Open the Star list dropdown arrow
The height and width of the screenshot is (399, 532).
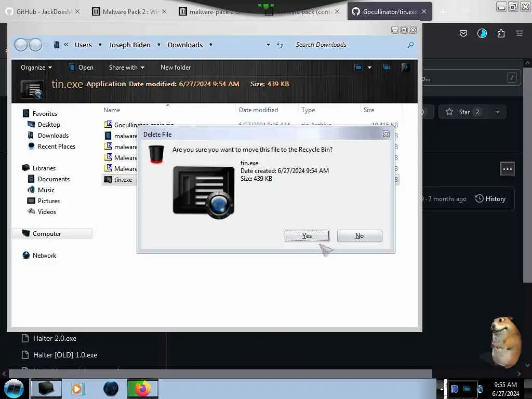(497, 112)
